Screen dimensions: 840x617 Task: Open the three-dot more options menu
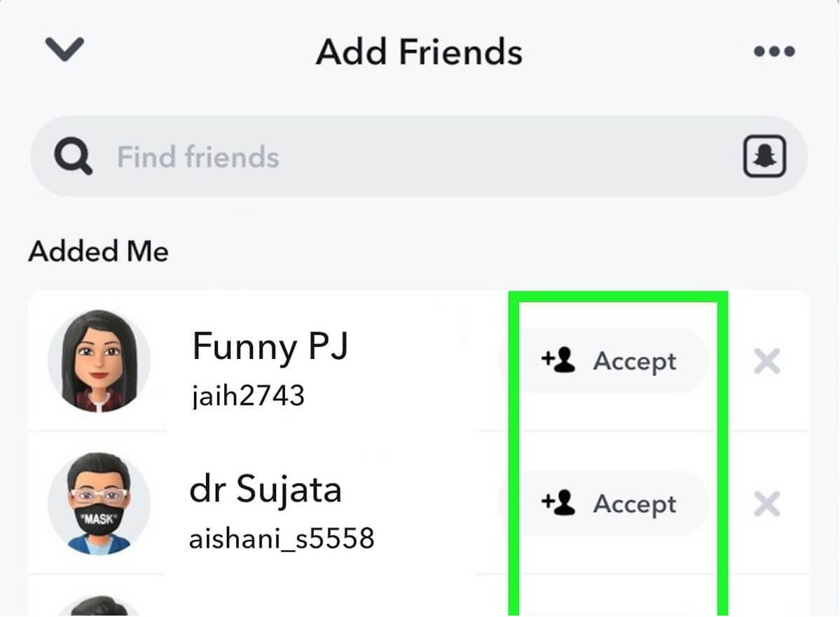[x=774, y=52]
